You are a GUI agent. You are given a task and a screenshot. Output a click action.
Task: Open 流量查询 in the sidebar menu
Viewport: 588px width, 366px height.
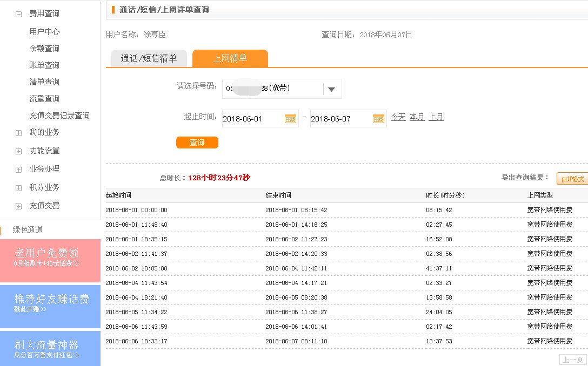pyautogui.click(x=44, y=98)
